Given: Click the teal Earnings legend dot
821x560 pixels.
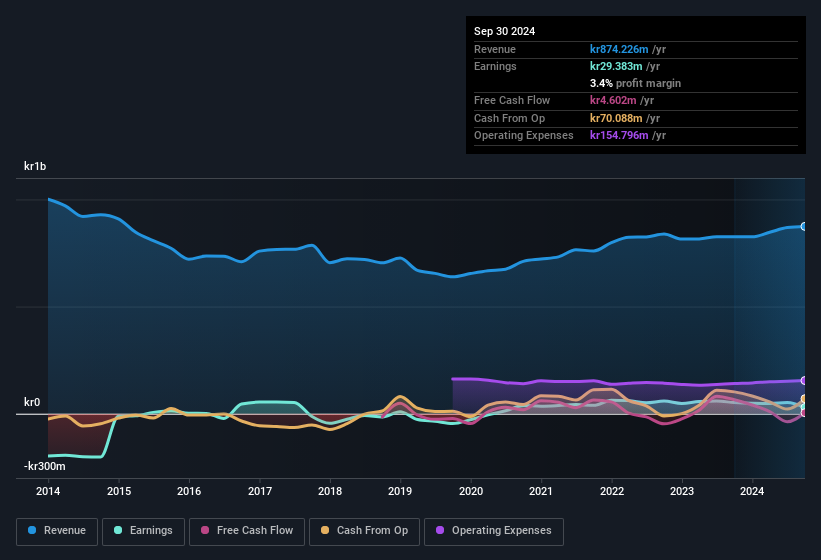Looking at the screenshot, I should click(x=118, y=530).
